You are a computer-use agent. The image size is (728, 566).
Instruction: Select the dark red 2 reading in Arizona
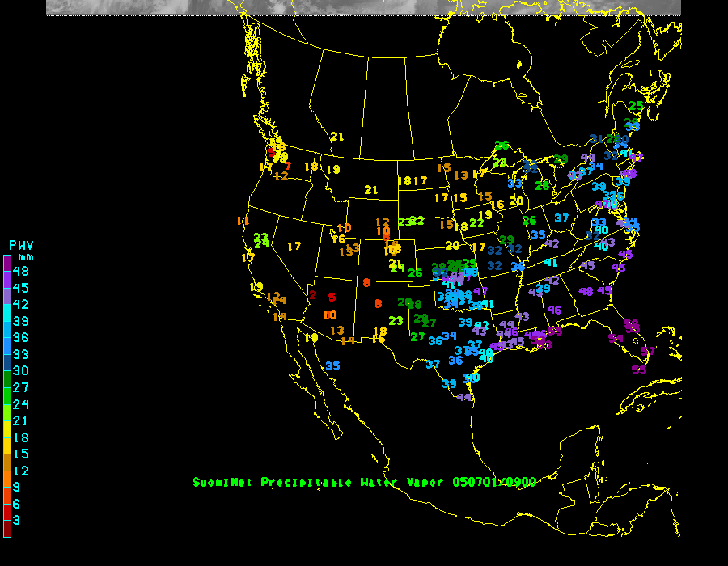click(x=312, y=295)
